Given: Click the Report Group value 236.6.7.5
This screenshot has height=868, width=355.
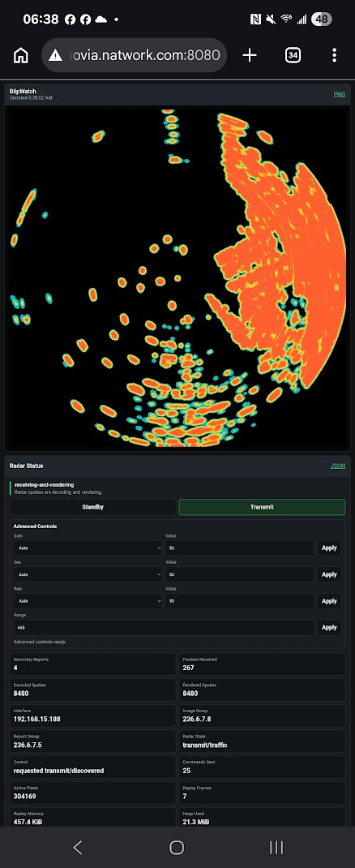Looking at the screenshot, I should [28, 746].
